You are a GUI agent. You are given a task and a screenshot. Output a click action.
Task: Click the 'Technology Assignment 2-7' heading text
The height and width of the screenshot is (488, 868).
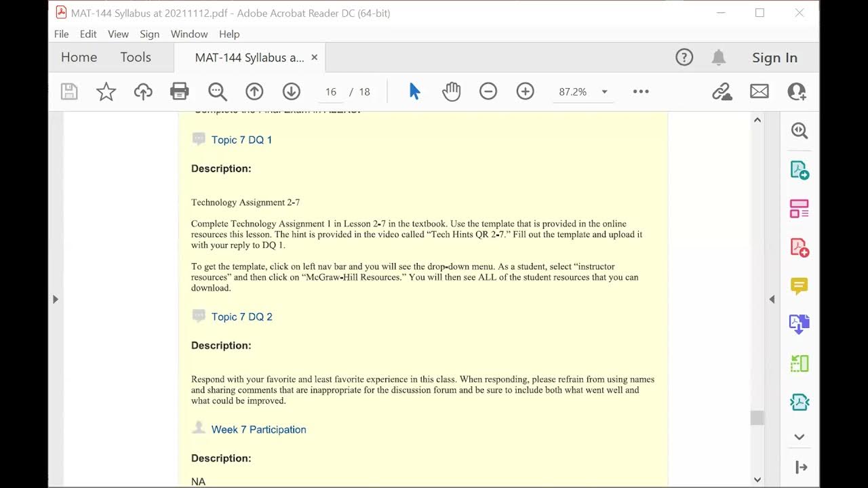tap(245, 202)
